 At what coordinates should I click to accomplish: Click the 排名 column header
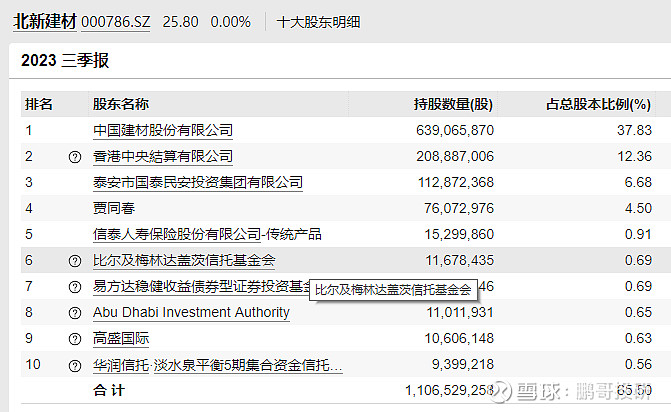39,104
